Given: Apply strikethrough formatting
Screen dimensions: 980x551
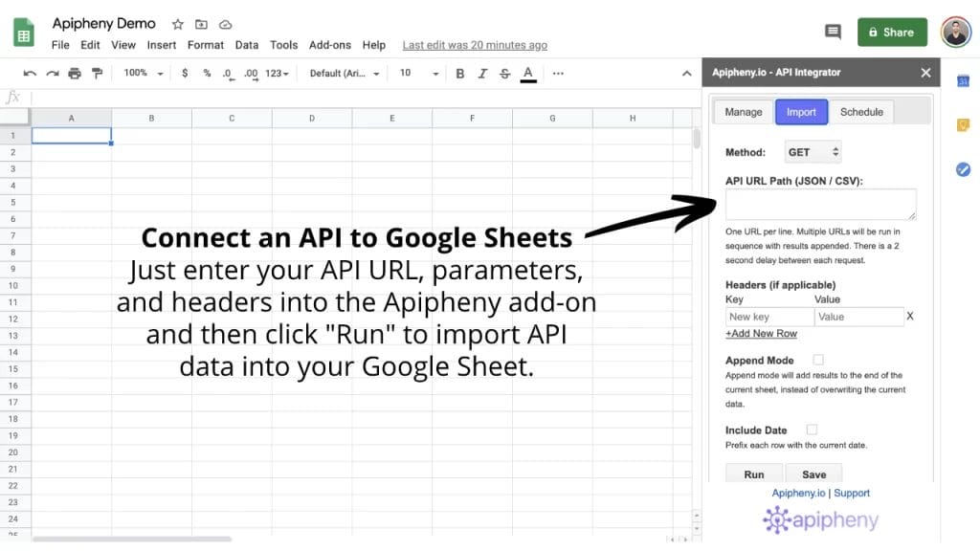Looking at the screenshot, I should (x=505, y=73).
